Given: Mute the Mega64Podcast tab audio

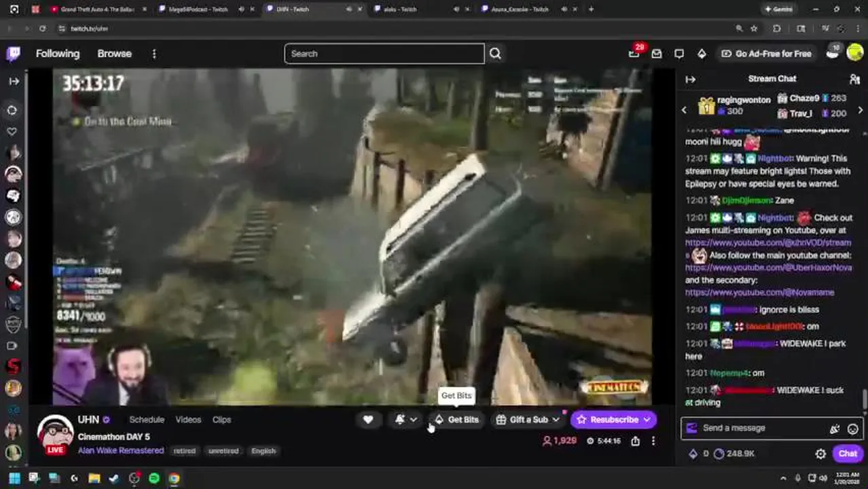Looking at the screenshot, I should click(241, 10).
